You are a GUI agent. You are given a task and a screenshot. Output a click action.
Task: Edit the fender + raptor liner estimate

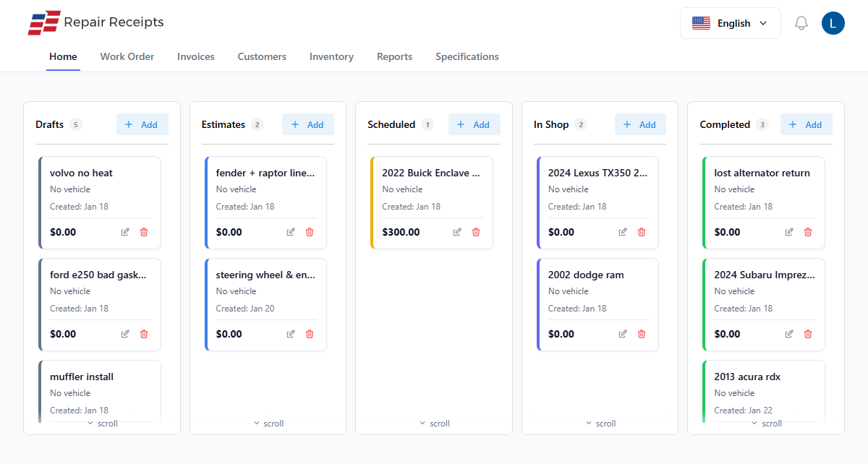[290, 232]
